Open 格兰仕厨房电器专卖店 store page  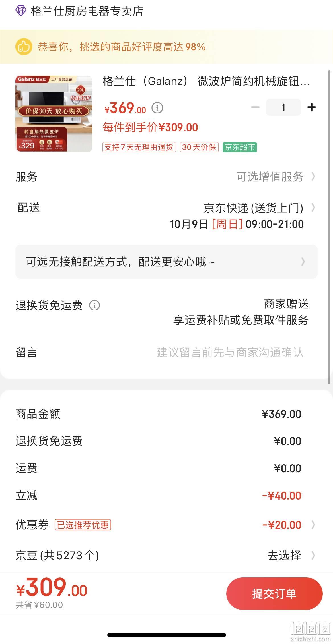pyautogui.click(x=87, y=11)
